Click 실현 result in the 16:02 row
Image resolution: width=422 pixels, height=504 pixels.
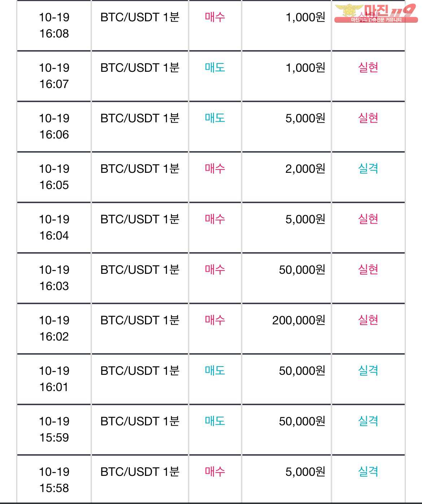[x=368, y=320]
